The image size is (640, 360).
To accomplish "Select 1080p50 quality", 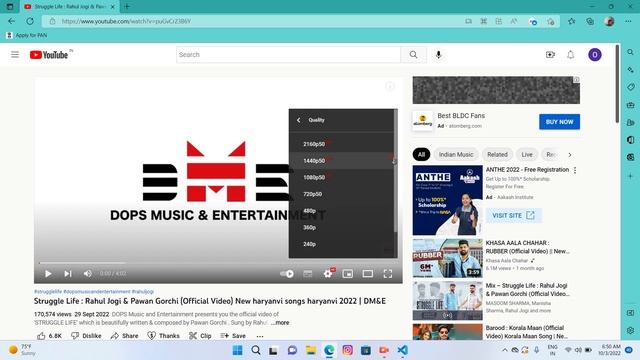I will click(341, 178).
